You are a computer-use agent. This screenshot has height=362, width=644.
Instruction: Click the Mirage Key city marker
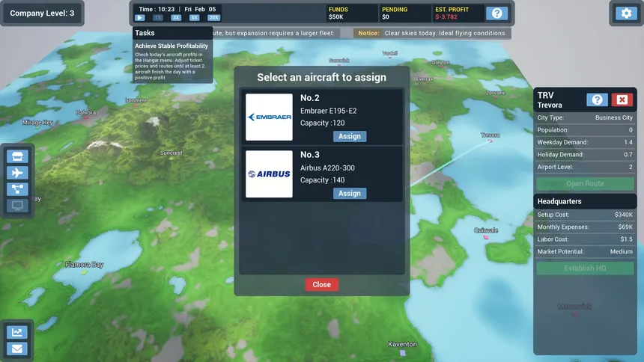pos(37,127)
